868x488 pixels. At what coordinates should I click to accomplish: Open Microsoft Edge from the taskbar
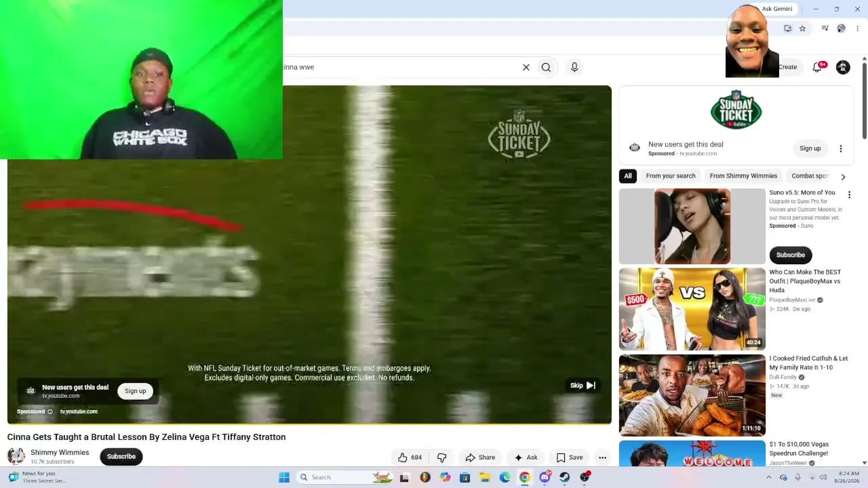coord(505,477)
